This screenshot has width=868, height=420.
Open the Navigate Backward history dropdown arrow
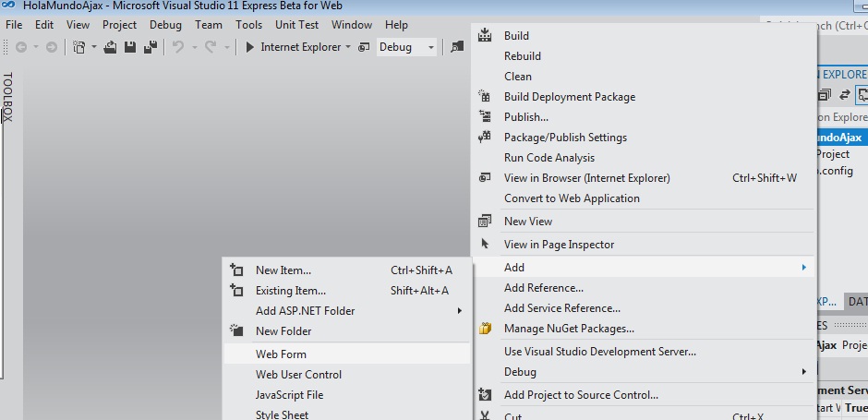[x=36, y=48]
